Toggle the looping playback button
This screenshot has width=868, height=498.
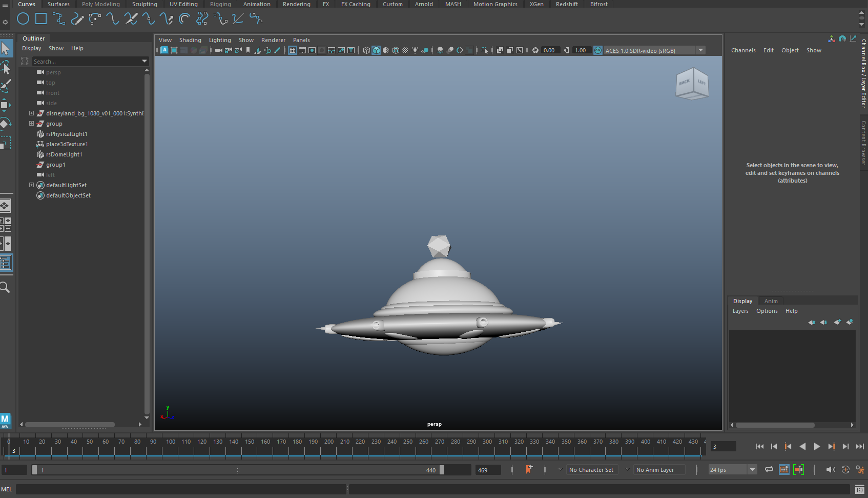pyautogui.click(x=769, y=469)
